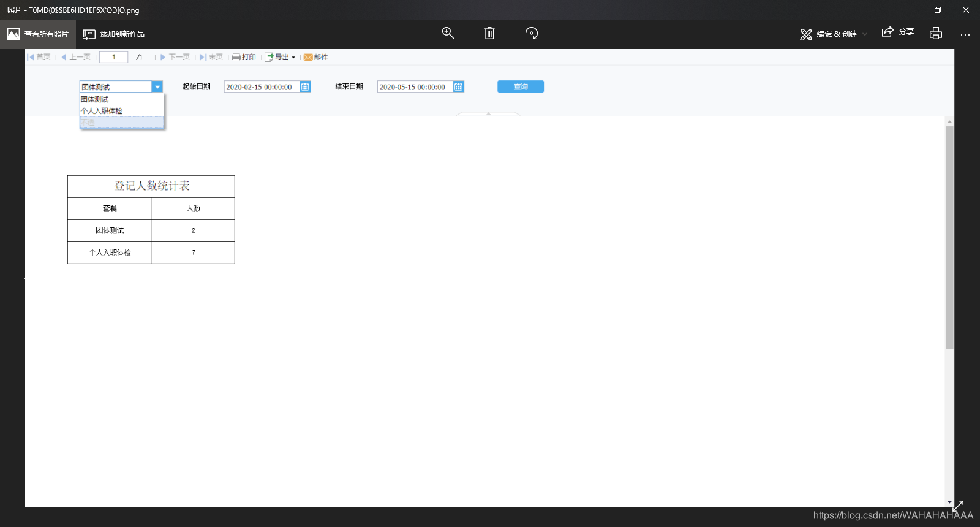Choose the faded last dropdown option

[121, 123]
